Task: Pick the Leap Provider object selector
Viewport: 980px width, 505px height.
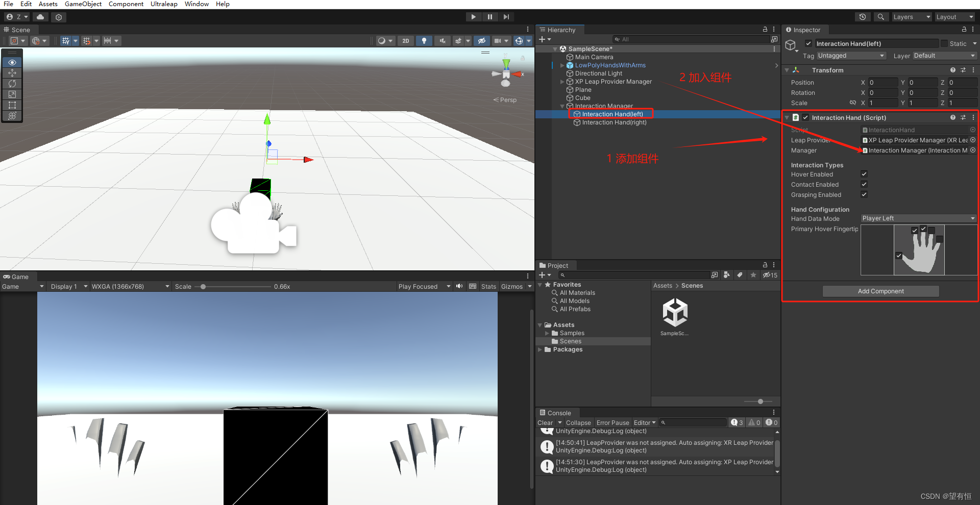Action: coord(972,140)
